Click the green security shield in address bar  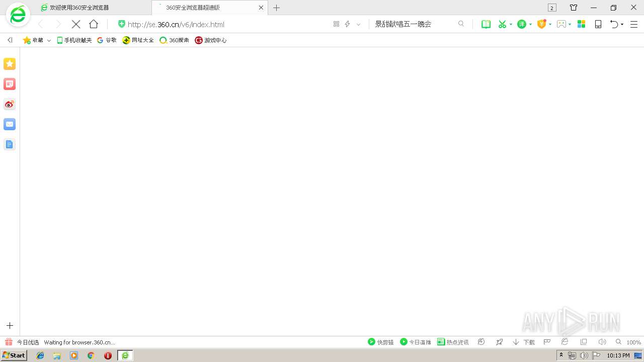click(x=121, y=24)
